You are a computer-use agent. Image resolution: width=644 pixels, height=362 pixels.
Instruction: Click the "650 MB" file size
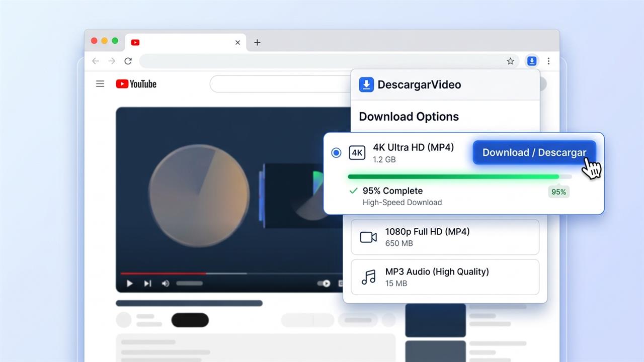(399, 243)
